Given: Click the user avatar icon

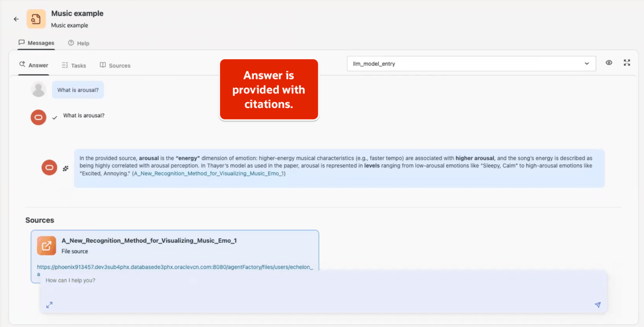Looking at the screenshot, I should click(38, 89).
